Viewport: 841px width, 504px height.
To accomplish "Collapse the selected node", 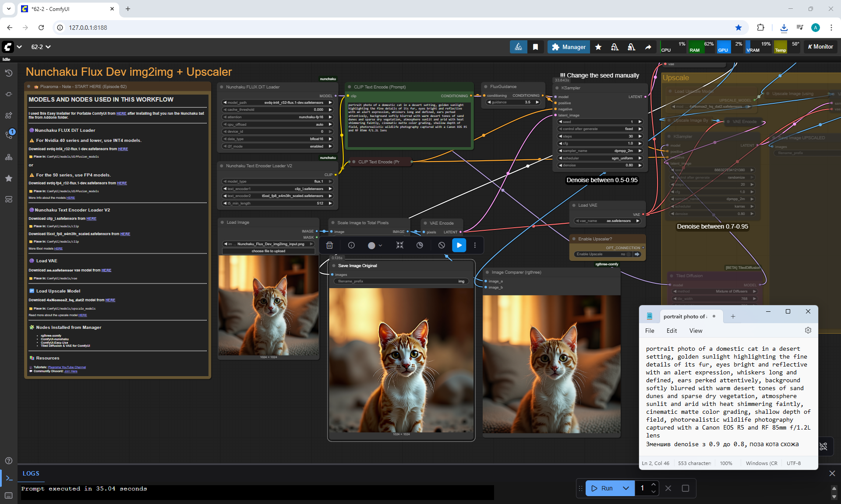I will click(399, 245).
